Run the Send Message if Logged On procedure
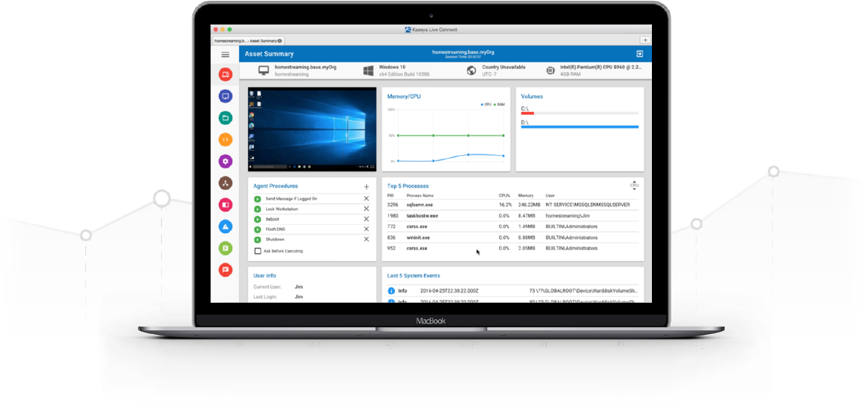Screen dimensions: 868x409 [258, 199]
